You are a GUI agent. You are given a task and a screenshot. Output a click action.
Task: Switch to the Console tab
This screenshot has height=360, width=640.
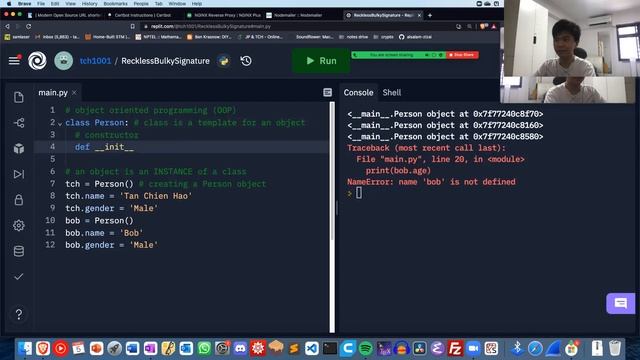358,93
